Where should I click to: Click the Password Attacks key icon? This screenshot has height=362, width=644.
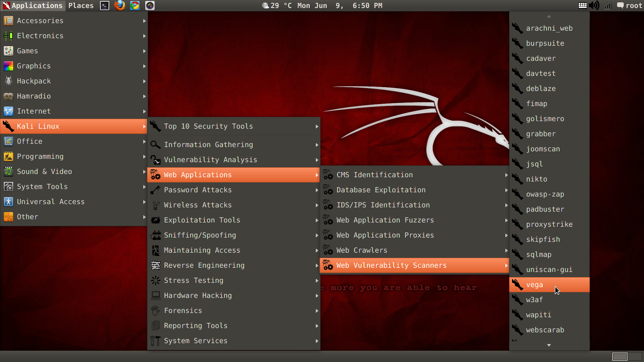click(156, 190)
